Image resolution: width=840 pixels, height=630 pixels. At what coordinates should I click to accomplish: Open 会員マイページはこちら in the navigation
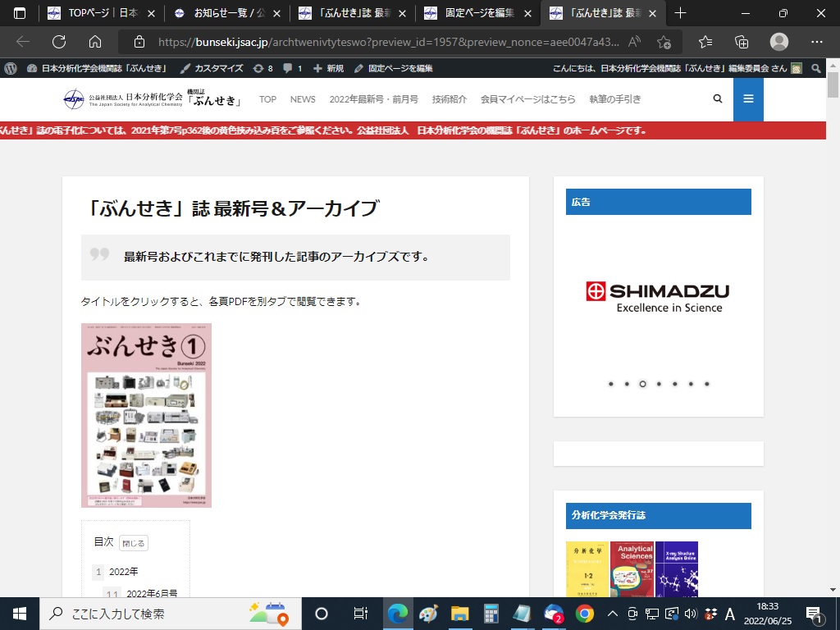pos(527,99)
